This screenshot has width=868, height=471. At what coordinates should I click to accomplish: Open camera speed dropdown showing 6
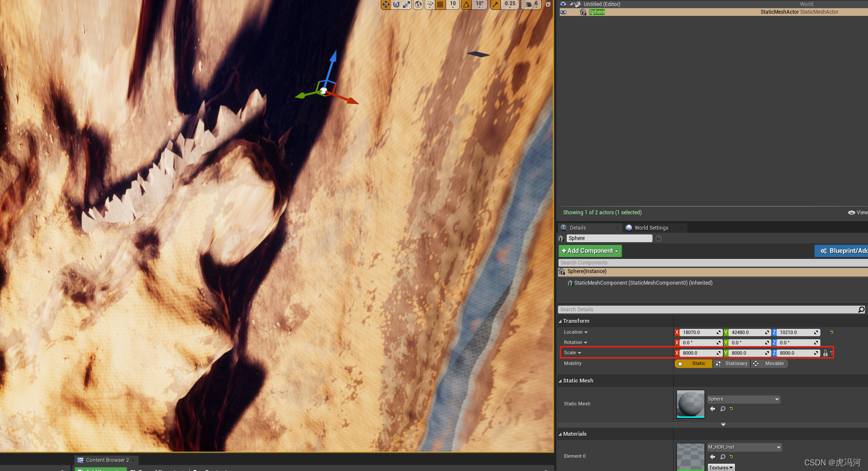tap(531, 4)
